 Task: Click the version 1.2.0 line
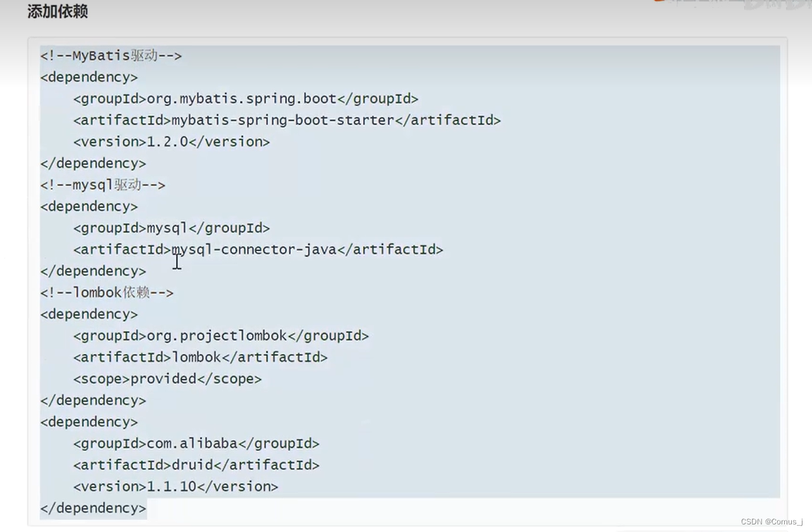tap(172, 142)
